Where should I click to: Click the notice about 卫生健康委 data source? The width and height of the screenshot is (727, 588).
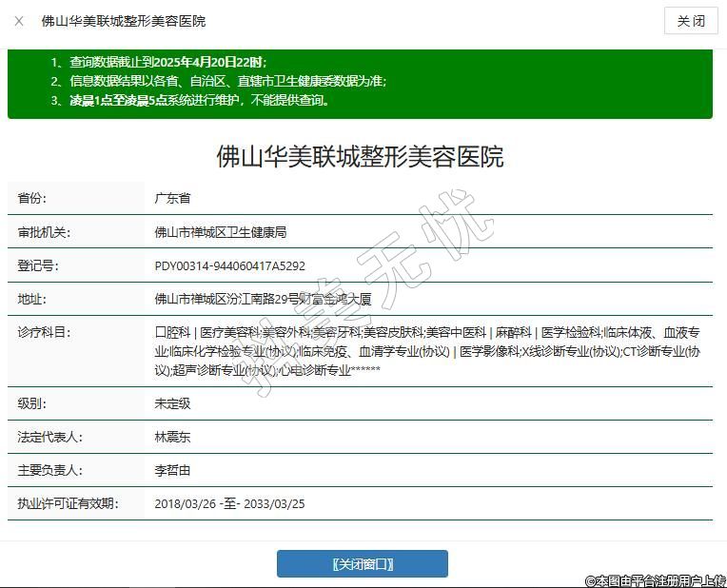click(219, 81)
